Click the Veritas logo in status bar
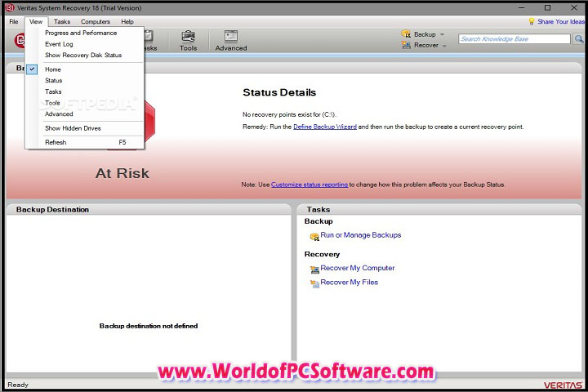Screen dimensions: 588x392 pyautogui.click(x=563, y=385)
